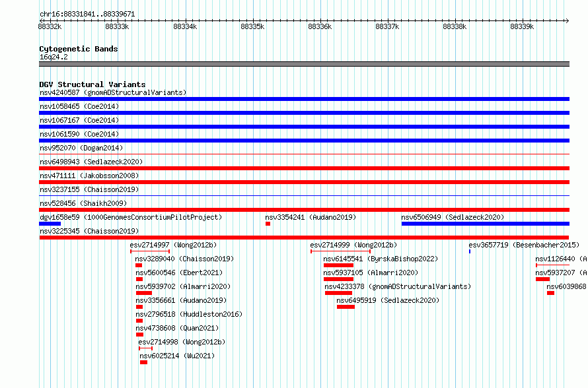The image size is (588, 388).
Task: Click red bar under nsv6025214
Action: 143,362
